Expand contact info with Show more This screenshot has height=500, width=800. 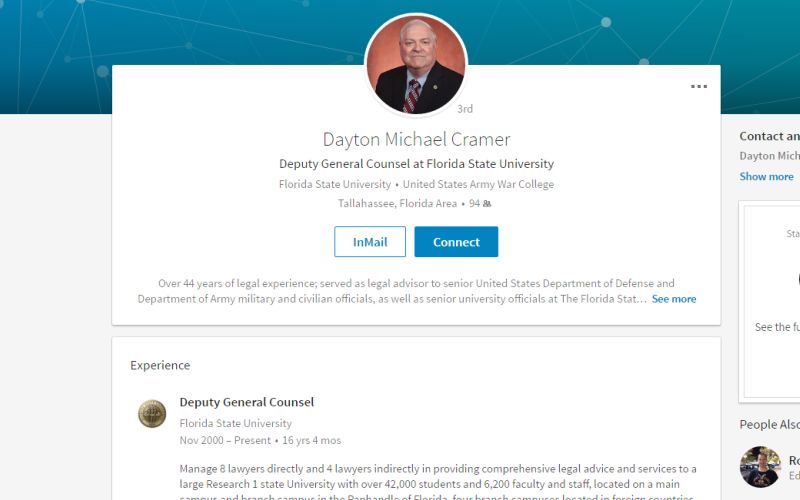point(766,176)
